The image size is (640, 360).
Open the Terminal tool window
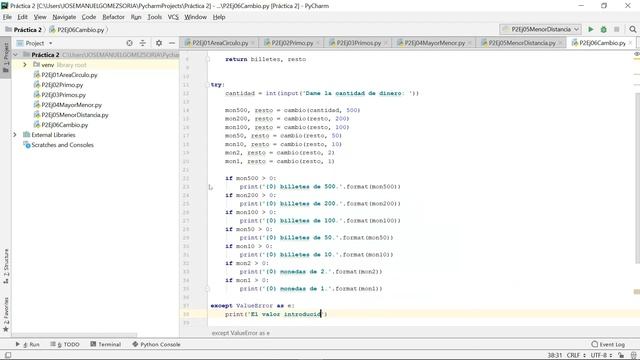coord(106,344)
